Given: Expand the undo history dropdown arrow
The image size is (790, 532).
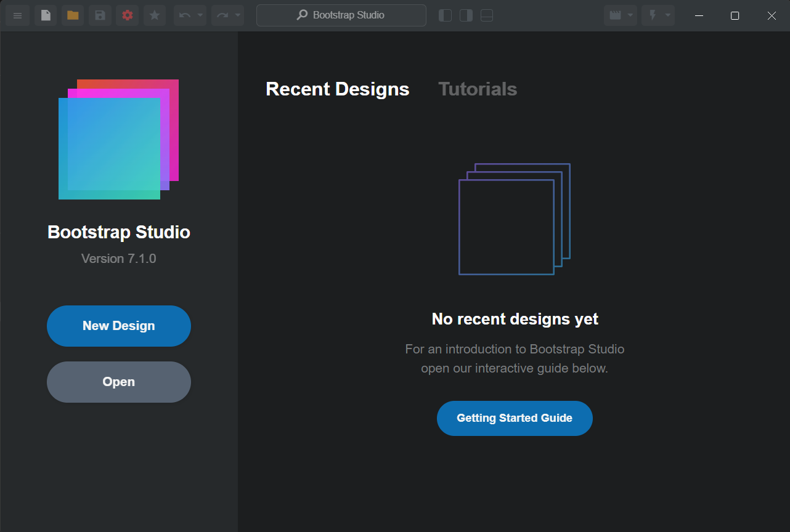Looking at the screenshot, I should [200, 15].
